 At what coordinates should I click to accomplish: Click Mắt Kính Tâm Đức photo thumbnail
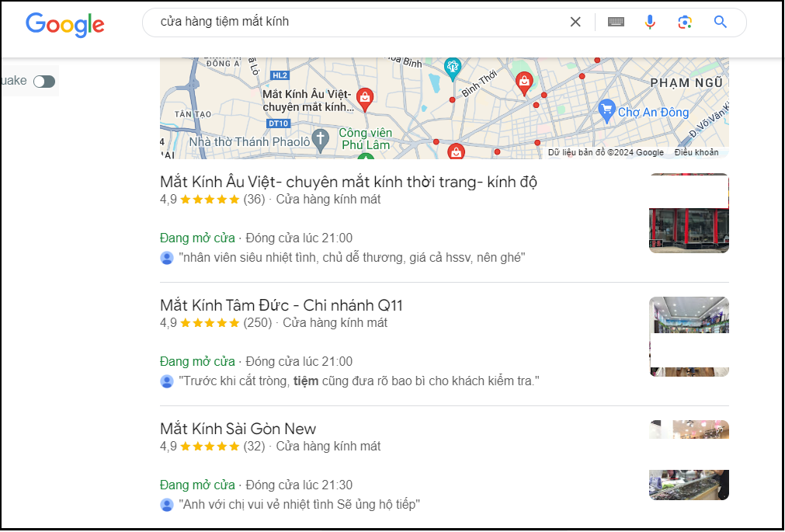pyautogui.click(x=689, y=336)
